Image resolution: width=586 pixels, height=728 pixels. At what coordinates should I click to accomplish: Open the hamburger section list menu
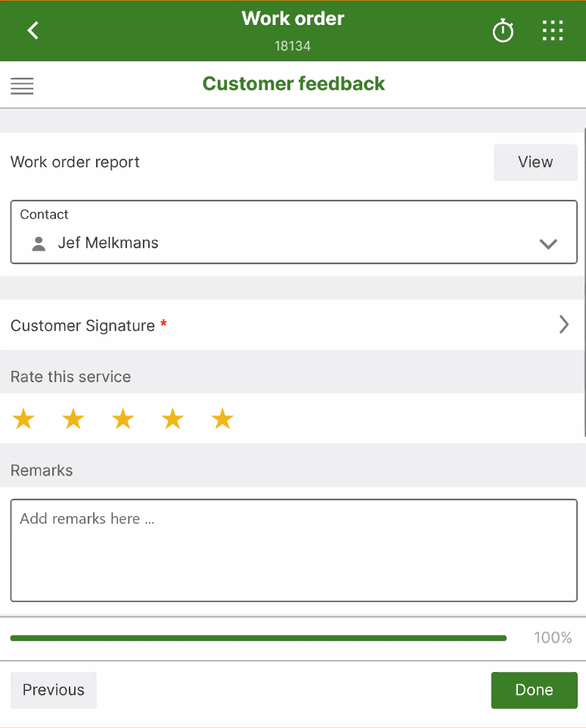click(22, 86)
